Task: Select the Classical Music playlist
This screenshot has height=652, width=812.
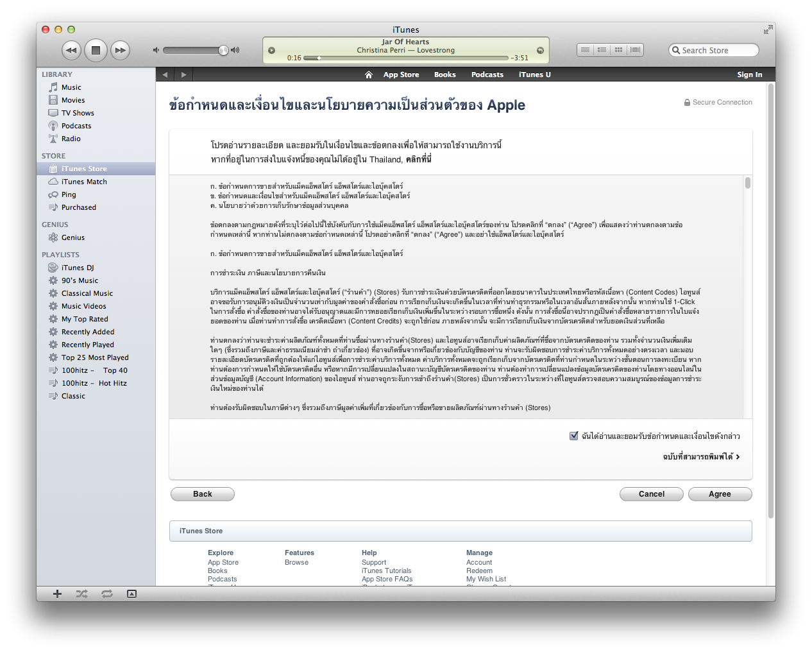Action: pos(96,293)
